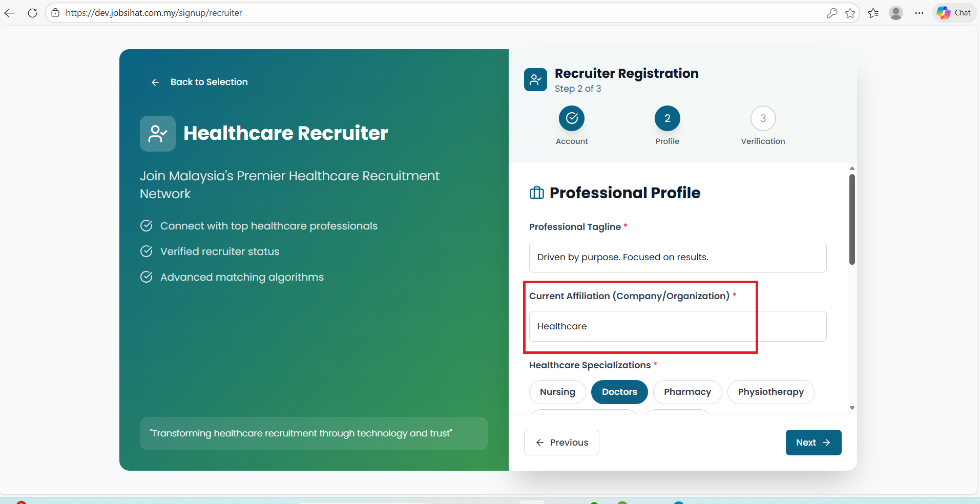980x504 pixels.
Task: Bookmark this page with star icon
Action: (x=850, y=13)
